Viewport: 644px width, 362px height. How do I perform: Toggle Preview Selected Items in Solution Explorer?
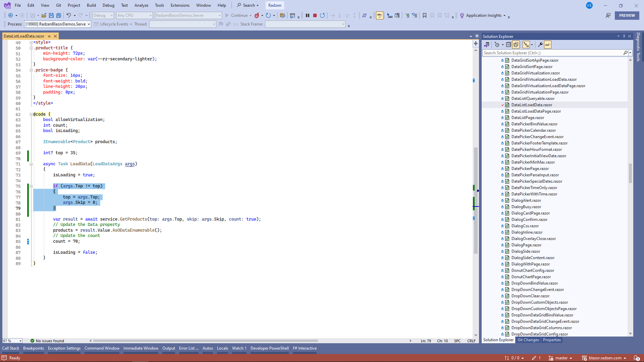[x=548, y=45]
